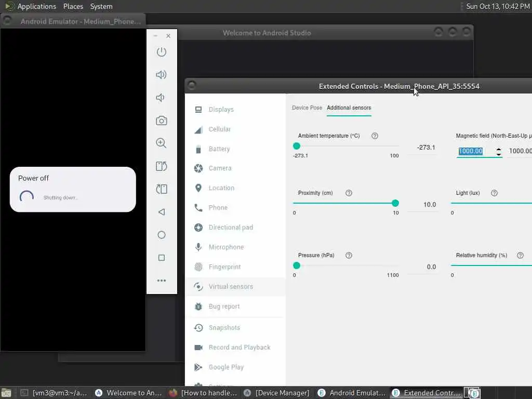
Task: Click the first Magnetic field value input
Action: point(476,151)
